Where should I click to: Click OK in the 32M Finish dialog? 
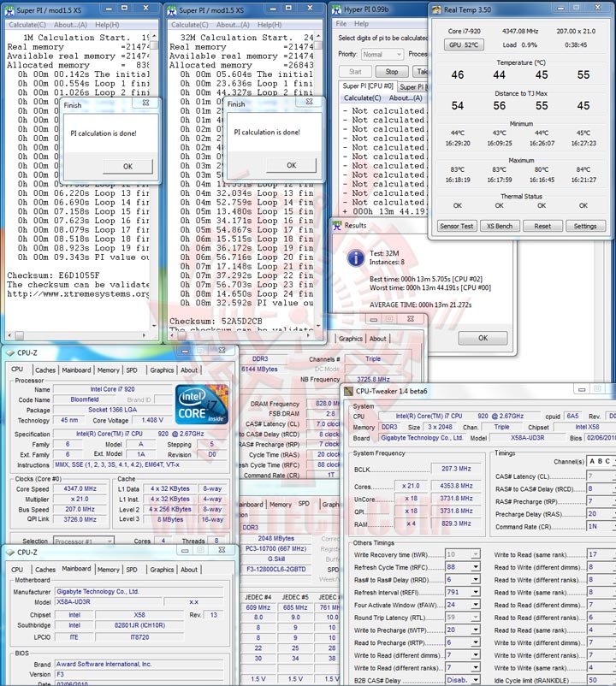click(292, 165)
